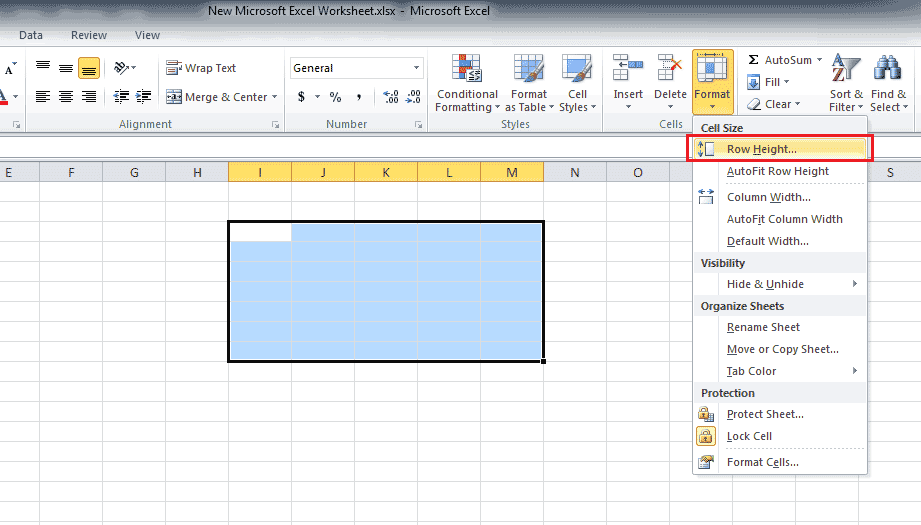Click Merge & Center button
Screen dimensions: 921x525
coord(216,97)
